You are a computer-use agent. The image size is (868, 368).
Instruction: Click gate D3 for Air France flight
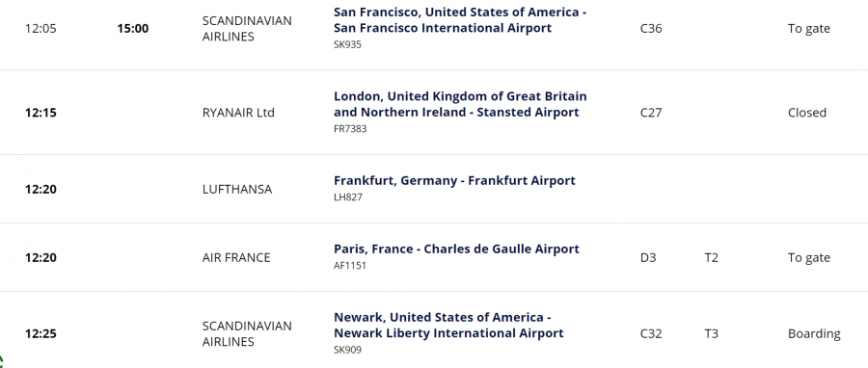(x=648, y=258)
